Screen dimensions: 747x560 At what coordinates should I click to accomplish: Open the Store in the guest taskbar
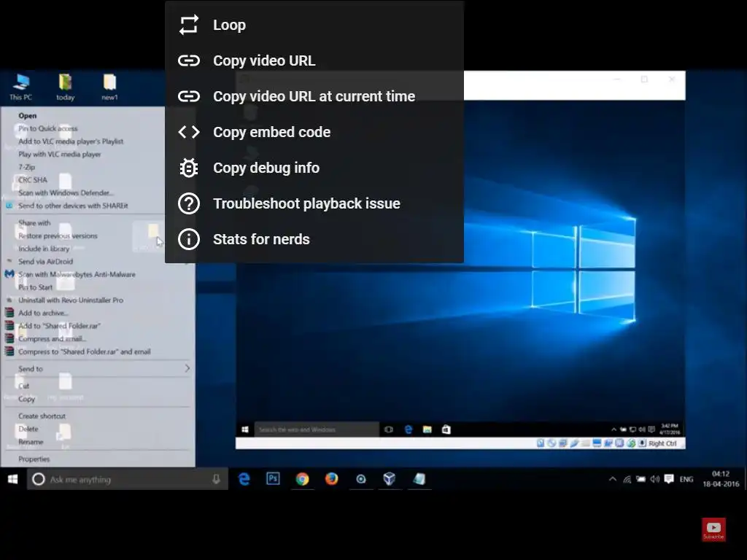tap(446, 429)
